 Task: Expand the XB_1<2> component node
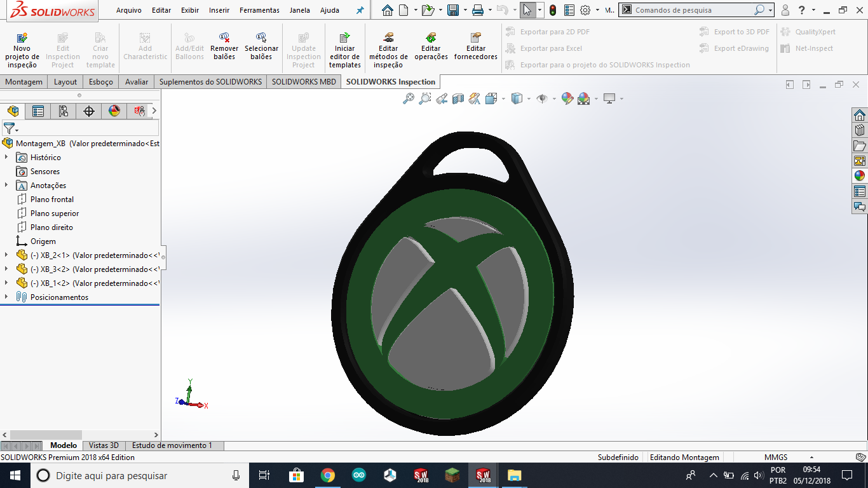6,283
